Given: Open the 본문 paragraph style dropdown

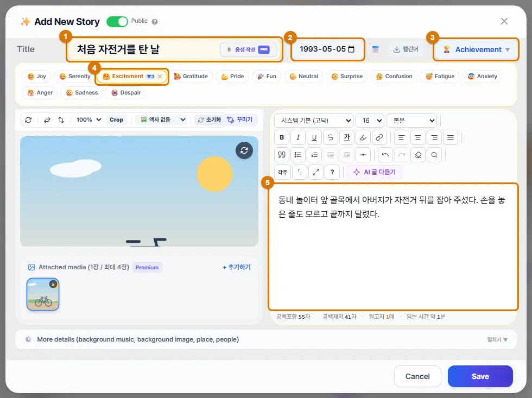Looking at the screenshot, I should (x=411, y=121).
